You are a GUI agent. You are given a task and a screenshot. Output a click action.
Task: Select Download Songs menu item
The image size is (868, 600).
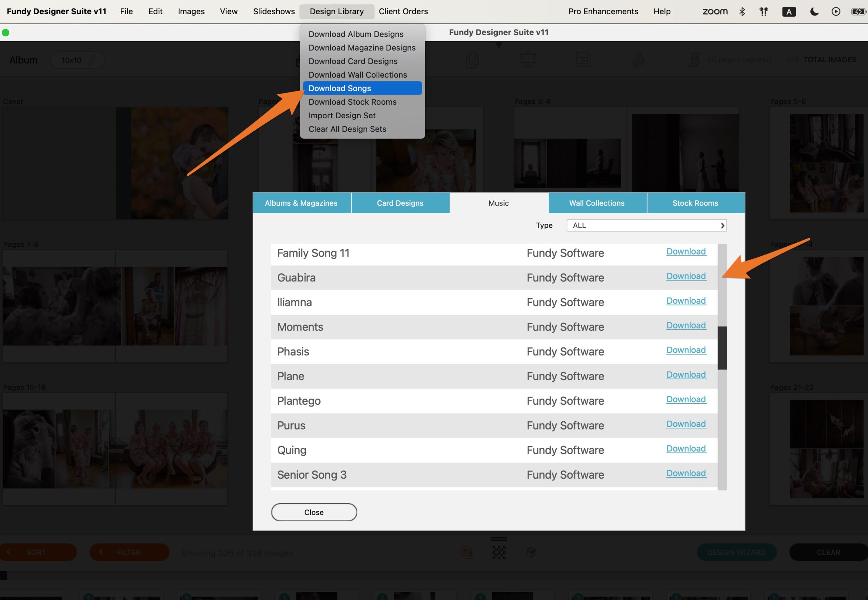pyautogui.click(x=362, y=88)
